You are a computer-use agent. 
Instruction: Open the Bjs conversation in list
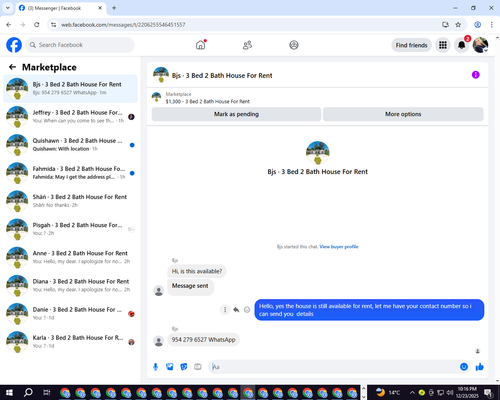(70, 89)
